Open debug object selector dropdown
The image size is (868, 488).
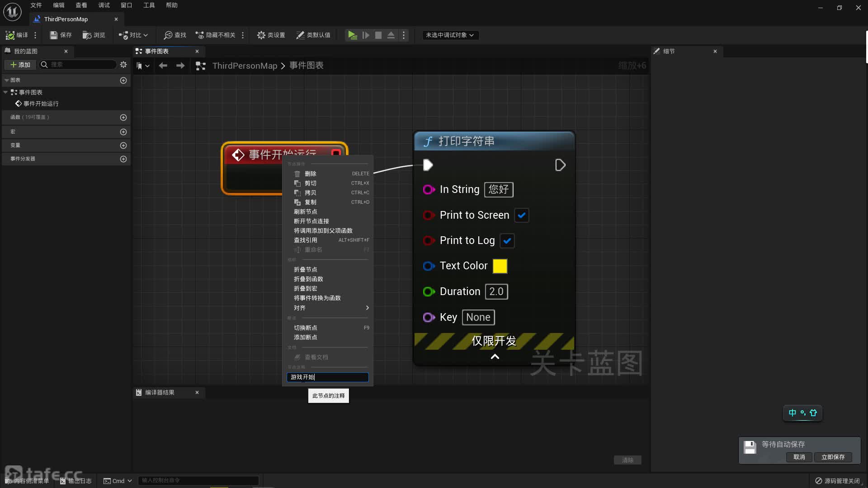tap(450, 35)
